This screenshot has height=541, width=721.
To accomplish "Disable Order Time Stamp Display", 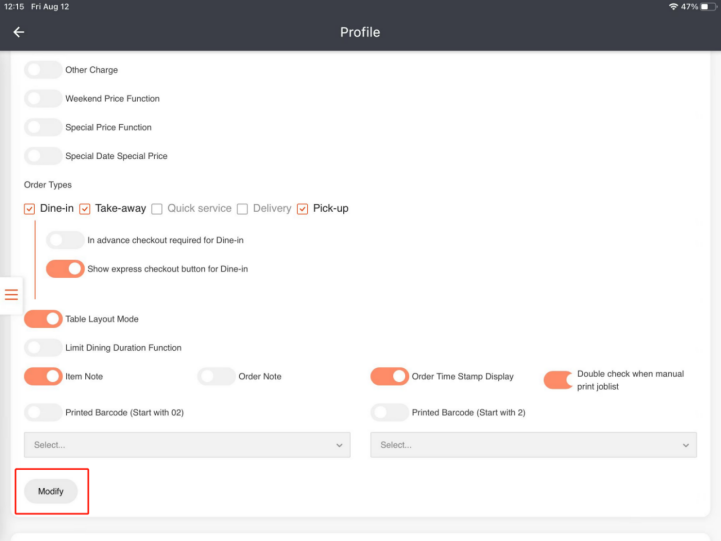I will [389, 376].
